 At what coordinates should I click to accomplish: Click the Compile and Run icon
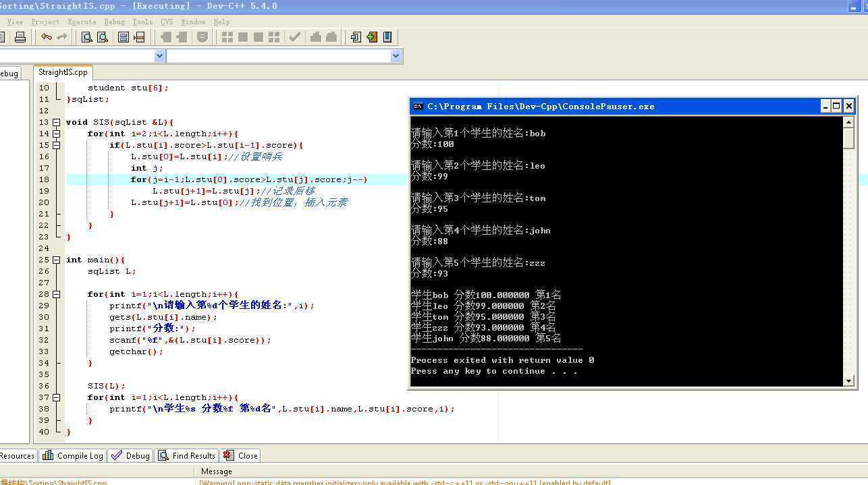click(259, 37)
